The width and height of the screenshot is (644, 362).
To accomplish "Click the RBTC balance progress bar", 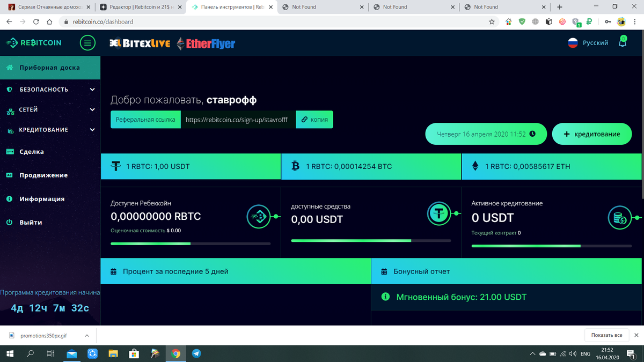I will [x=191, y=243].
